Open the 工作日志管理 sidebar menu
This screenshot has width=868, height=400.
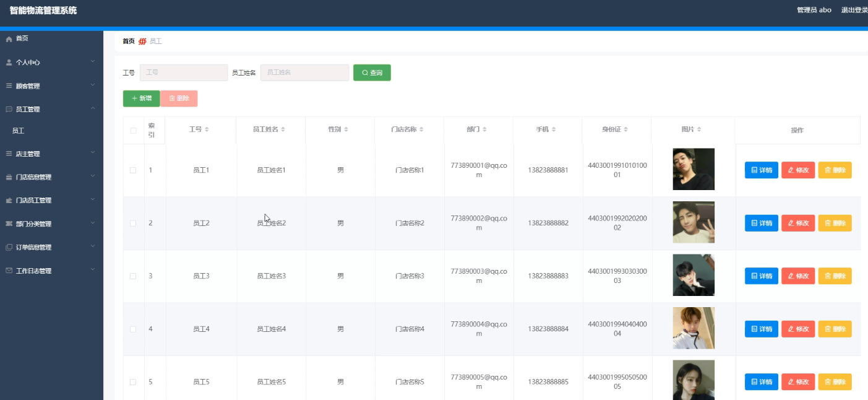coord(51,271)
